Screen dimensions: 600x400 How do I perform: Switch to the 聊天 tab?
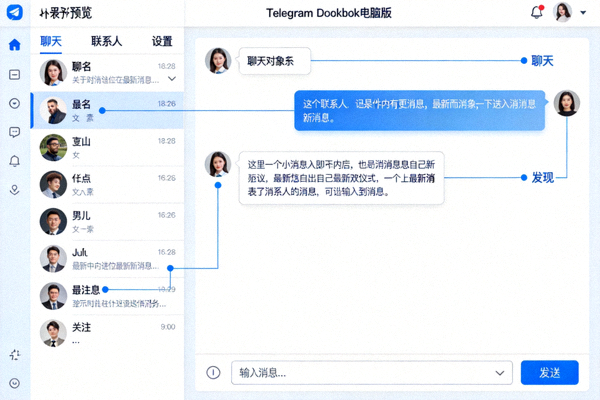point(51,41)
